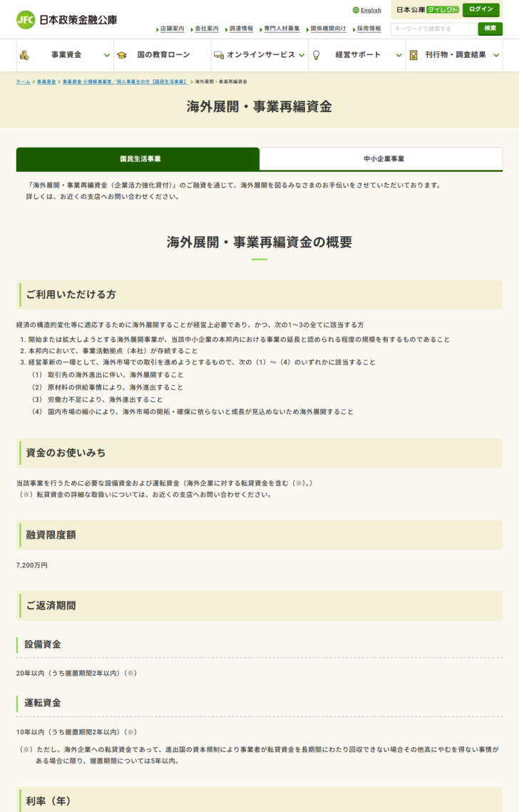This screenshot has width=519, height=812.
Task: Click the 20年以内 repayment text
Action: [76, 673]
